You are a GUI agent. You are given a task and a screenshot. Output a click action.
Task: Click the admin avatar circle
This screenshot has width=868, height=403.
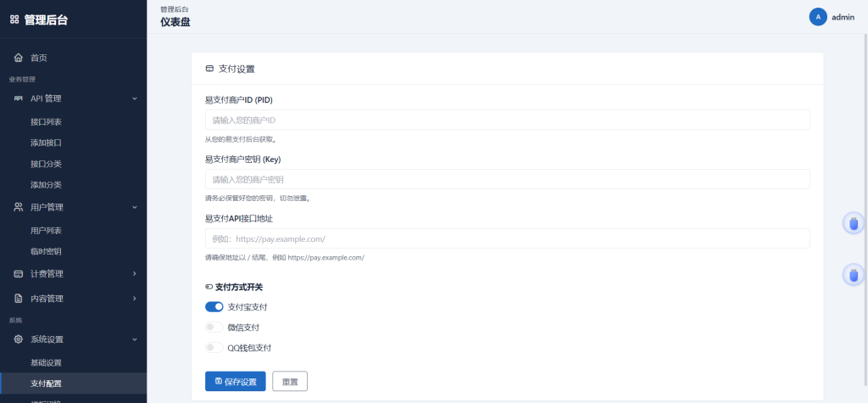tap(818, 17)
